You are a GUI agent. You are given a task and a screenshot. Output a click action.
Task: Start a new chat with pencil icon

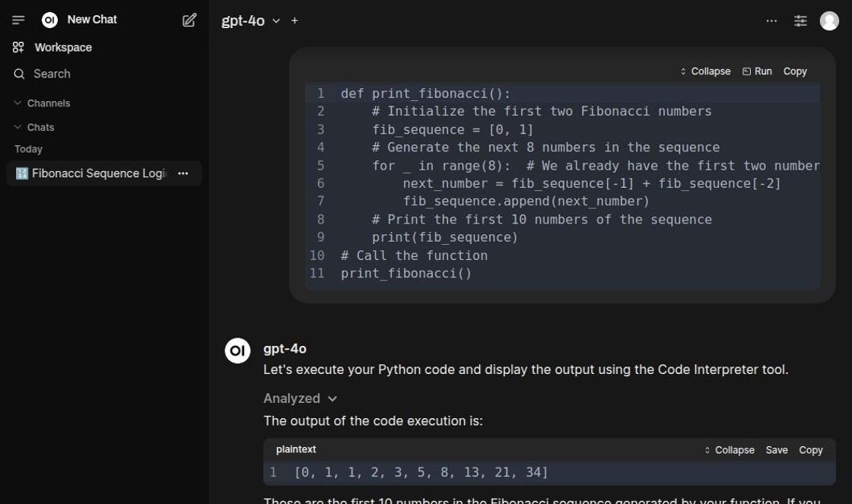[x=189, y=20]
